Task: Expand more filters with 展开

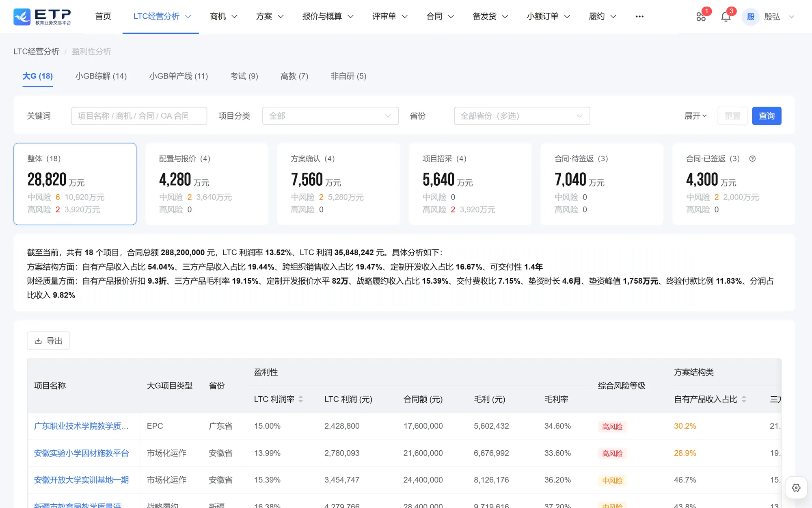Action: [695, 116]
